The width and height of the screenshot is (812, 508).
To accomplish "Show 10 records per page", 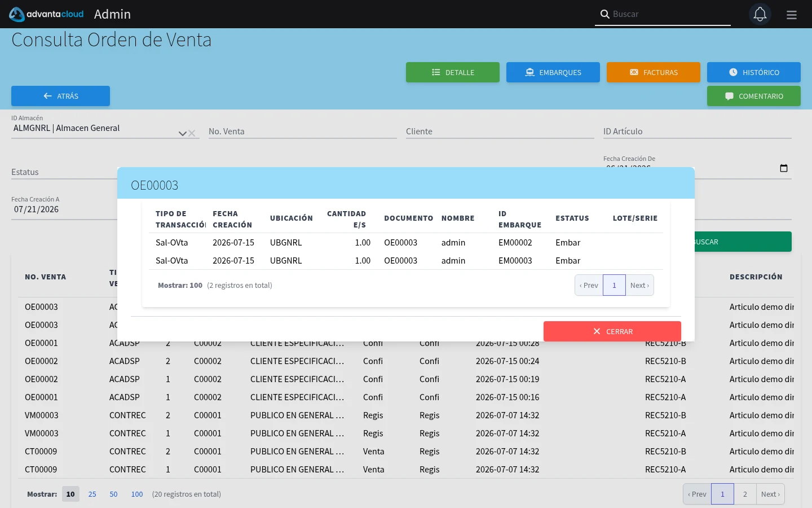I will tap(70, 494).
